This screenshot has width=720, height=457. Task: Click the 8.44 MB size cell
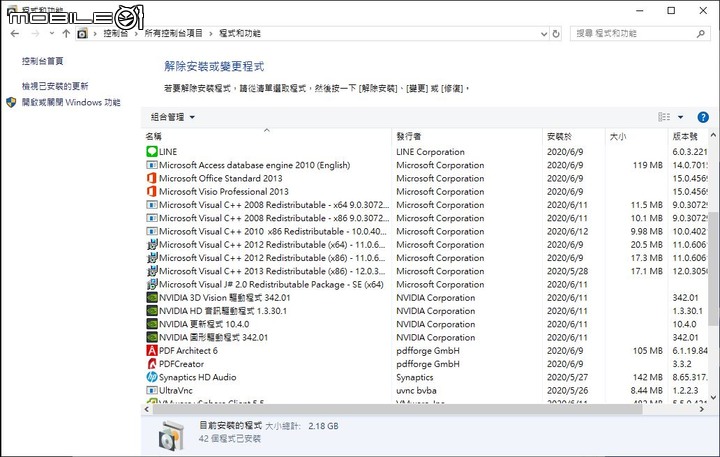tap(647, 390)
